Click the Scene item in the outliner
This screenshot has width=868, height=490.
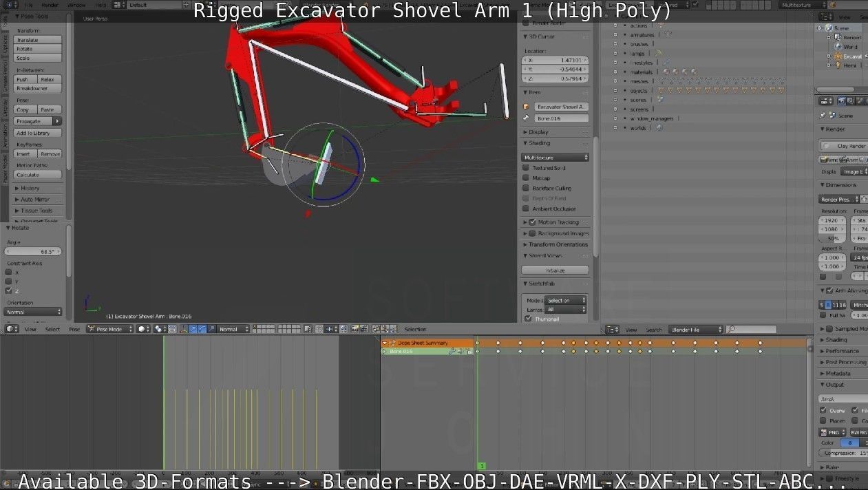point(841,28)
